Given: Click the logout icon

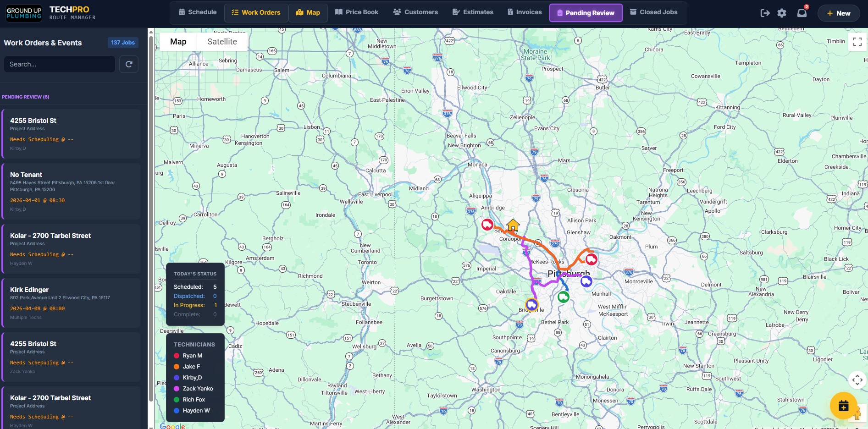Looking at the screenshot, I should click(765, 13).
